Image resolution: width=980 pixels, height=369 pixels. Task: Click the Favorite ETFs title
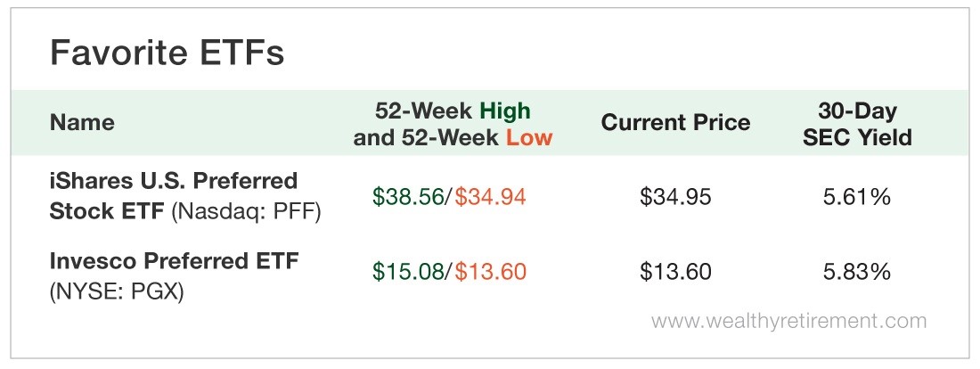pos(167,53)
